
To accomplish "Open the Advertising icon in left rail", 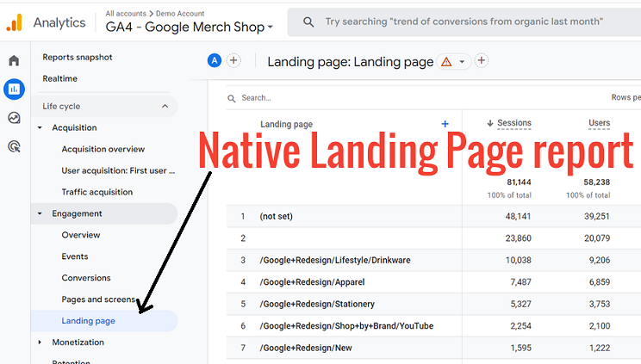I will coord(15,146).
